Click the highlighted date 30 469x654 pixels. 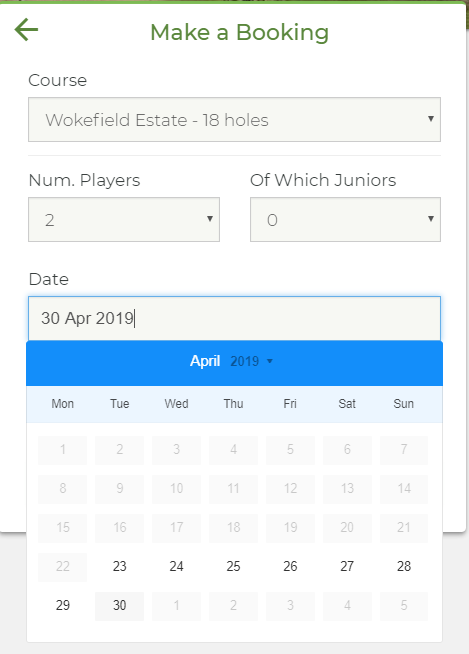pos(119,605)
